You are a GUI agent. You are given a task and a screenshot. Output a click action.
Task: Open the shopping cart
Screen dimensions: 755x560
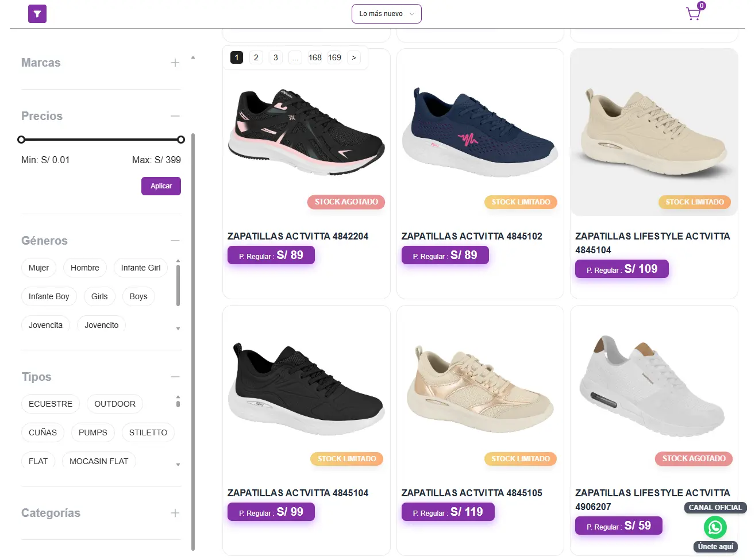click(694, 13)
